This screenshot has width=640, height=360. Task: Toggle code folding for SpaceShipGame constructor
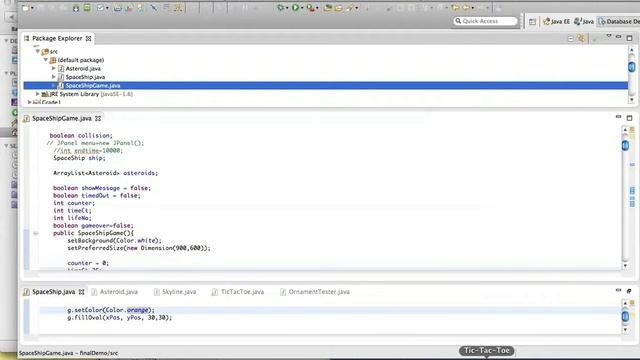36,233
